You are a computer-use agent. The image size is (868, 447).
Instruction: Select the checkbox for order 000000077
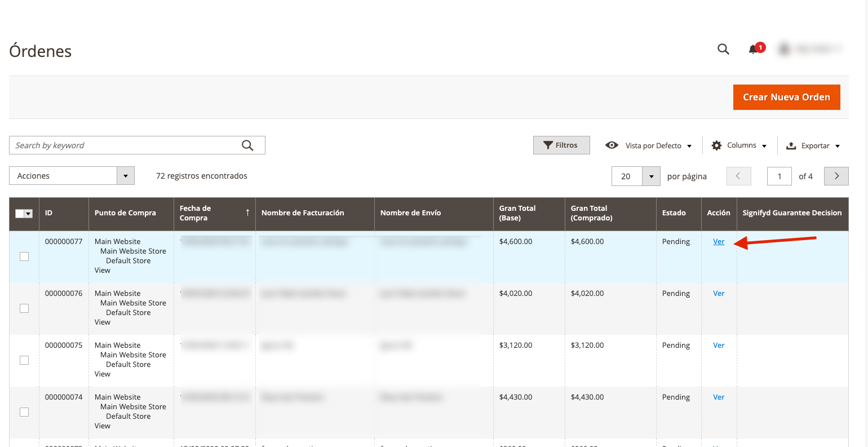24,256
